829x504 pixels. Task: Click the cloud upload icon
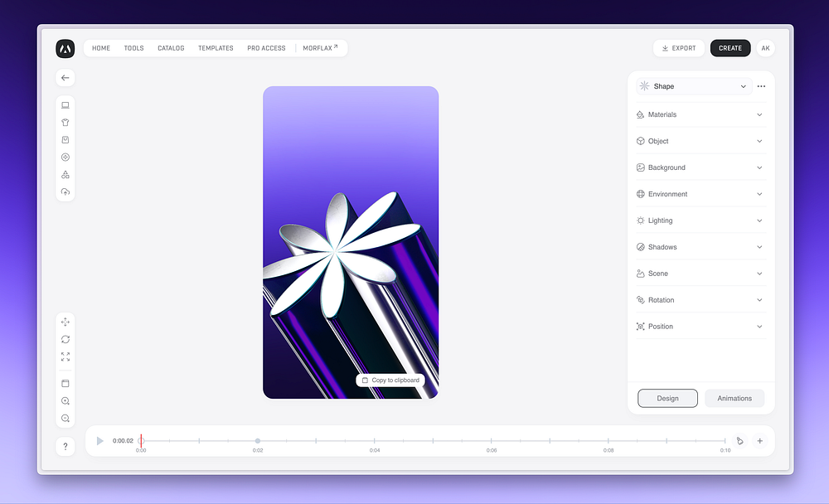(65, 192)
